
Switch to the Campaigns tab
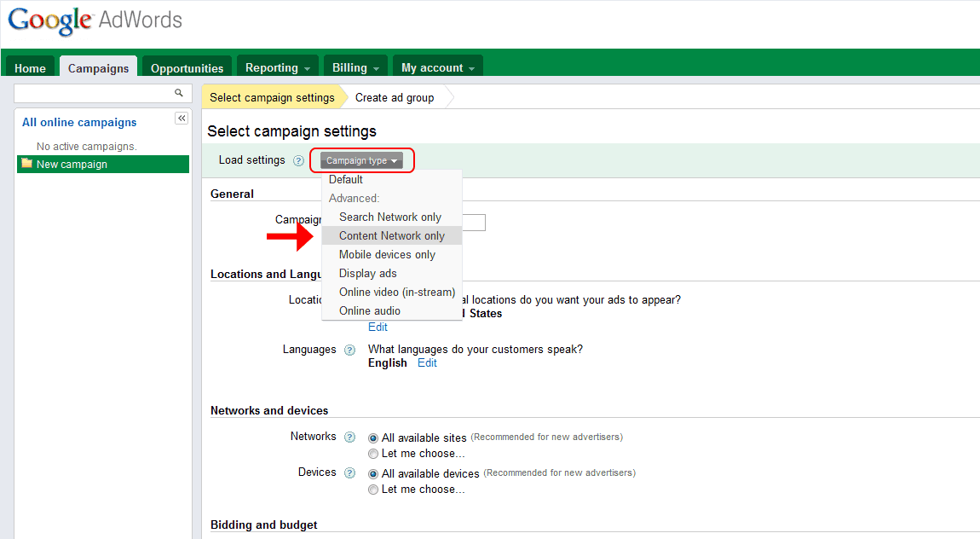click(x=98, y=67)
